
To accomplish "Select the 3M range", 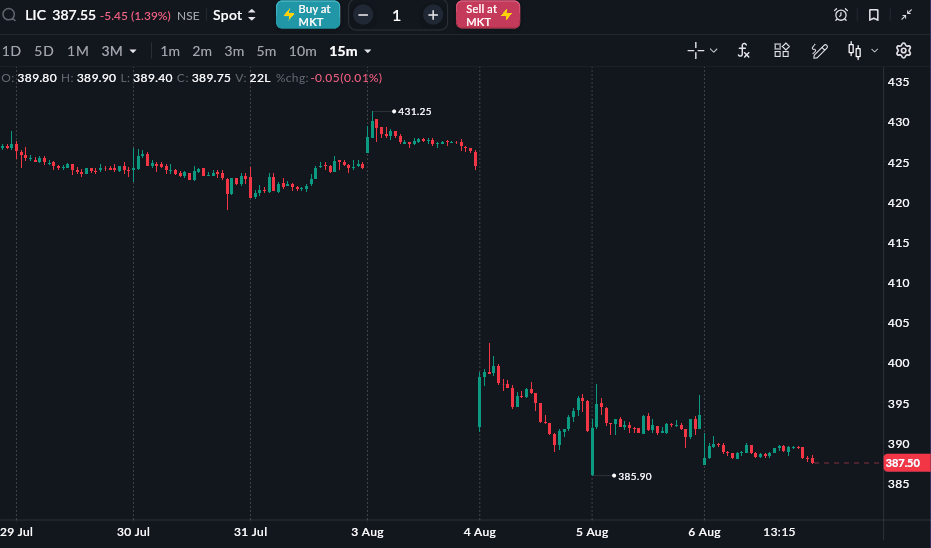I will 112,51.
